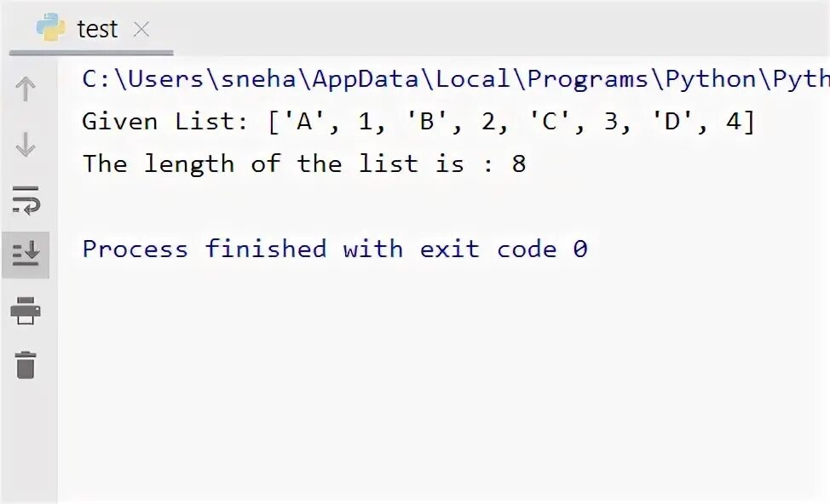Click the Python interpreter path line
Image resolution: width=830 pixels, height=504 pixels.
pos(456,79)
